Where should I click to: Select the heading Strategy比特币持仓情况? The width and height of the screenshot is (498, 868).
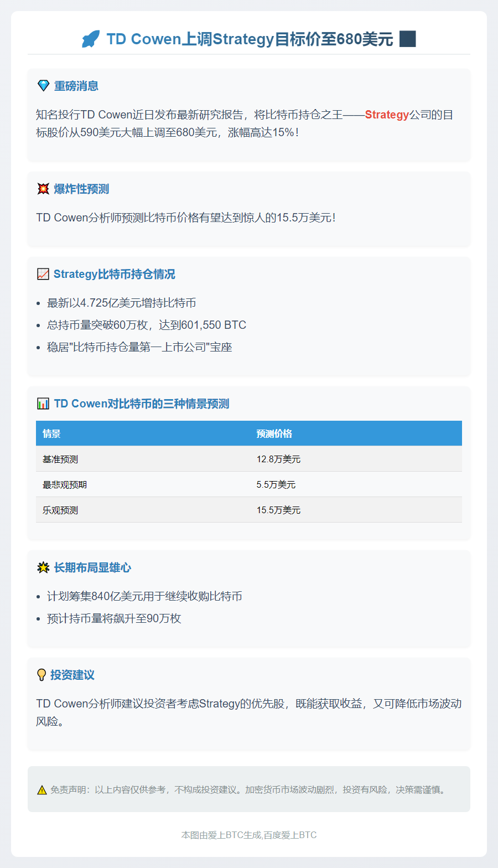pyautogui.click(x=115, y=274)
